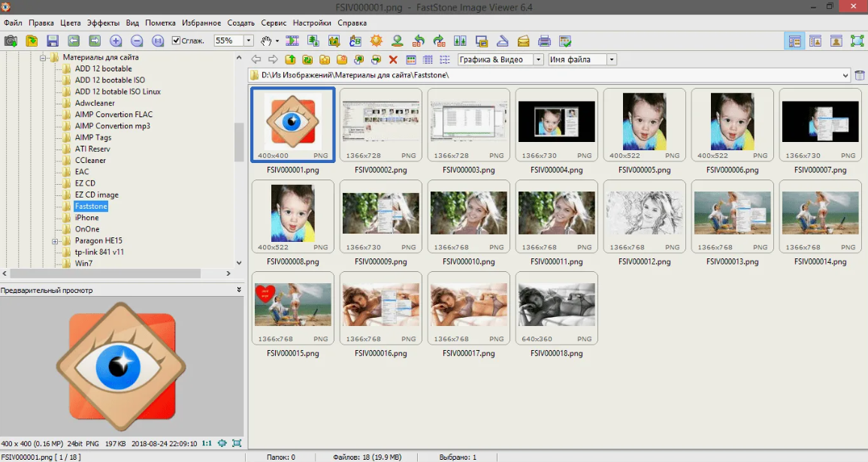Click the folder tree horizontal scrollbar
This screenshot has width=868, height=462.
pyautogui.click(x=105, y=273)
